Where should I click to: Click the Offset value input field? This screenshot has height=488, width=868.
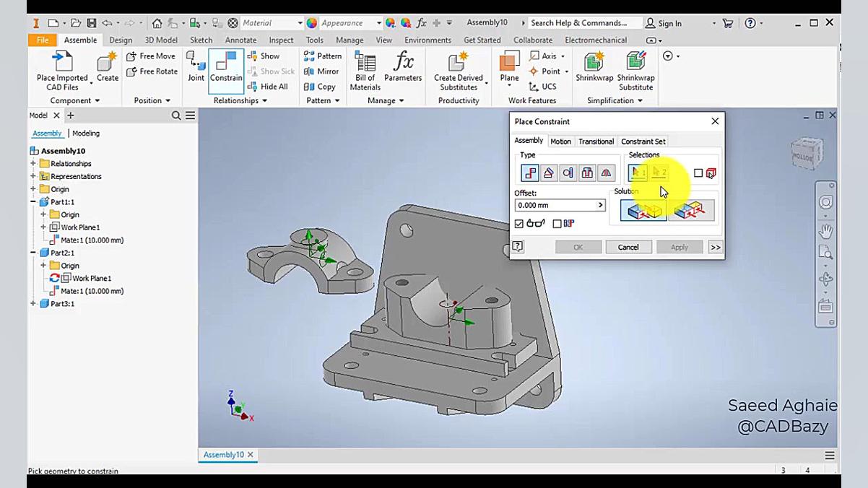tap(555, 206)
